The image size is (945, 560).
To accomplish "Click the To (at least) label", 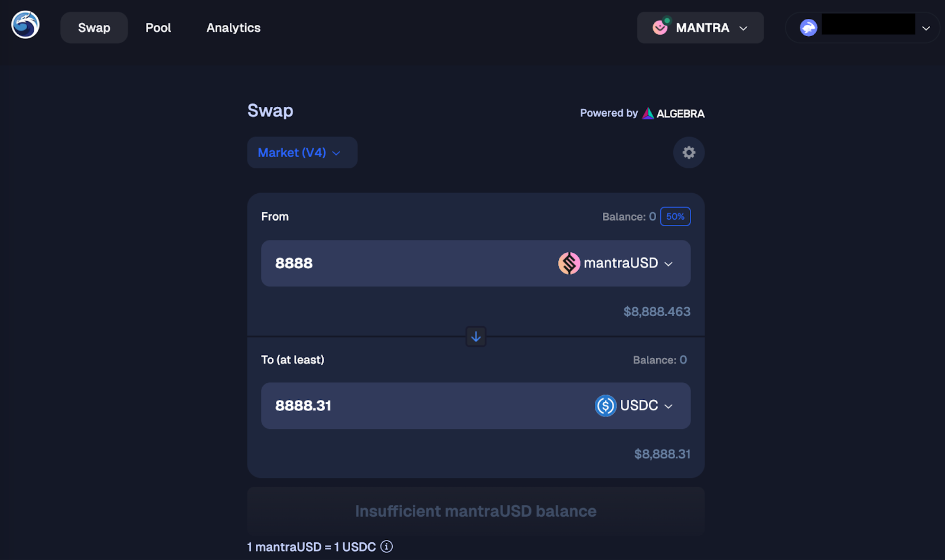I will 293,360.
